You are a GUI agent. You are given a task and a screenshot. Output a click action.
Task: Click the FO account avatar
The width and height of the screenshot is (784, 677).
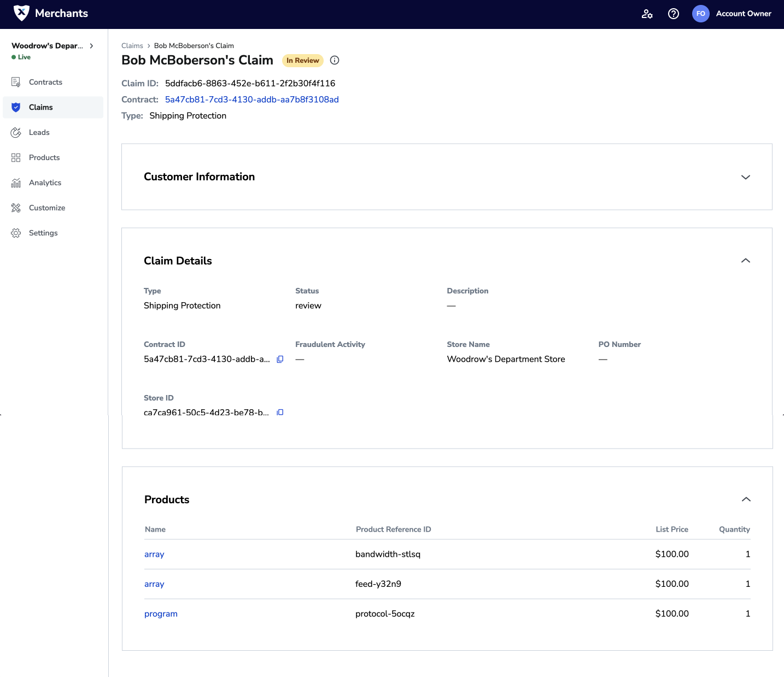point(700,14)
